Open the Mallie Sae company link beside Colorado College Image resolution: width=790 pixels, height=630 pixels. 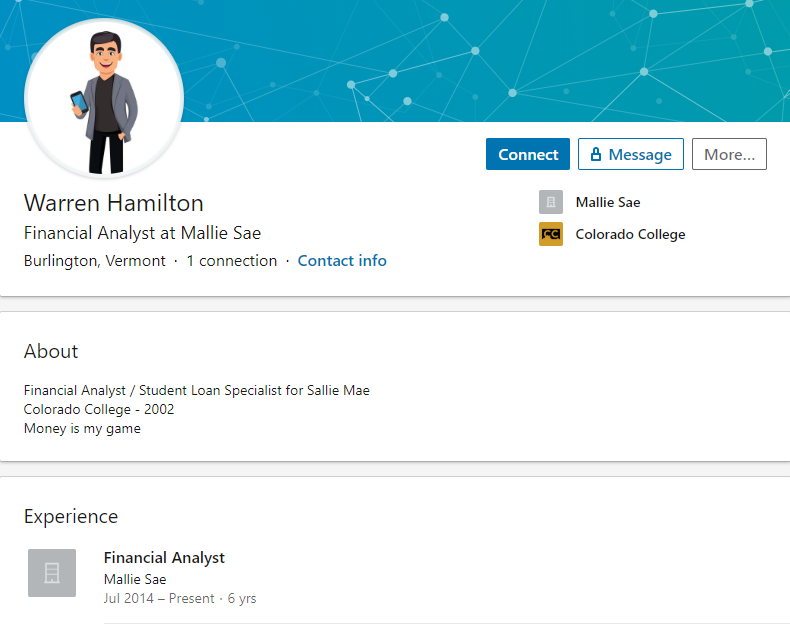[608, 202]
